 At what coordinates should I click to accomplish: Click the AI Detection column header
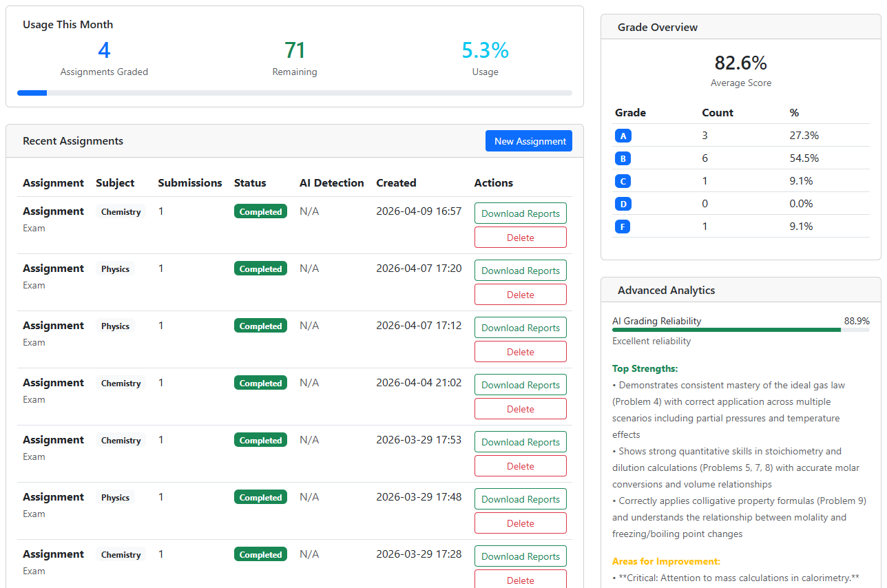[x=331, y=182]
